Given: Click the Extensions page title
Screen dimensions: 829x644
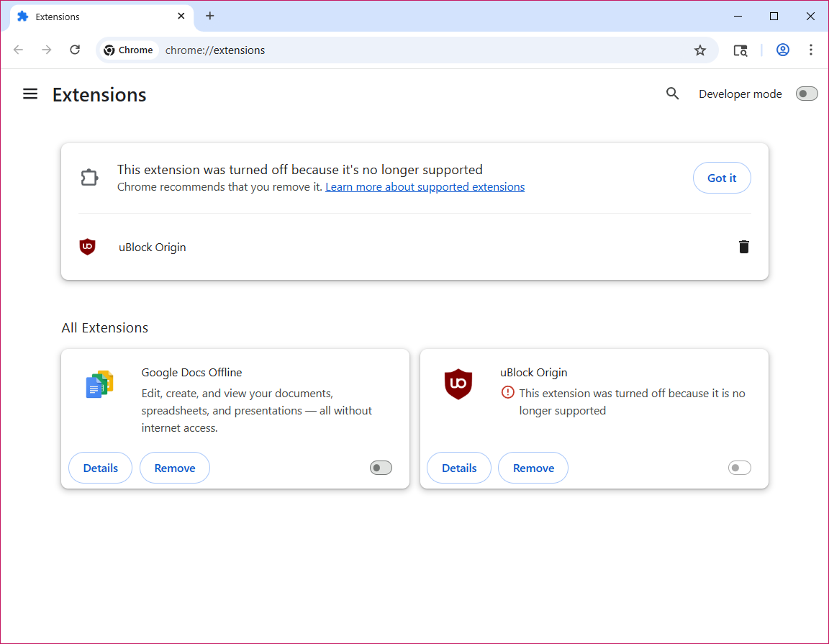Looking at the screenshot, I should pyautogui.click(x=99, y=95).
